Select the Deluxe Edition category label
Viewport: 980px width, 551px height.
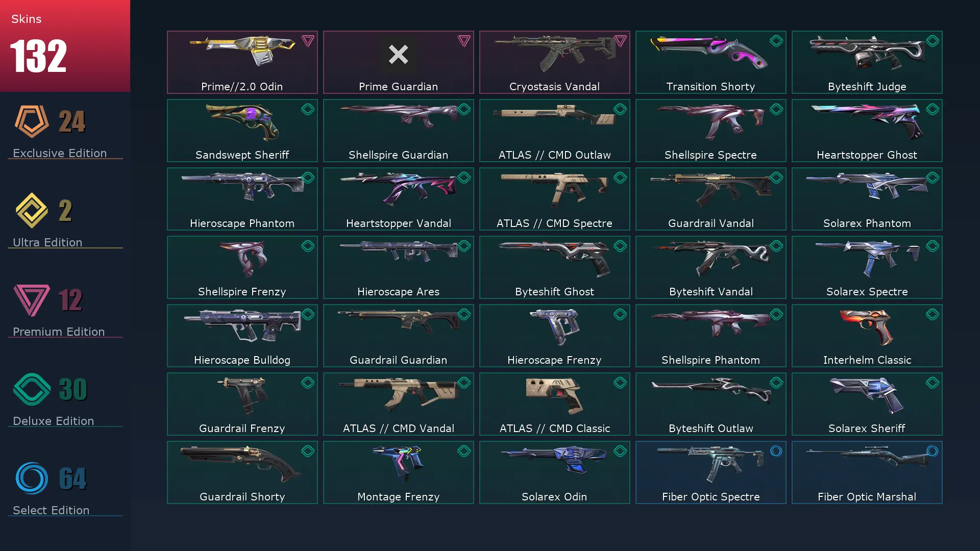(x=54, y=421)
